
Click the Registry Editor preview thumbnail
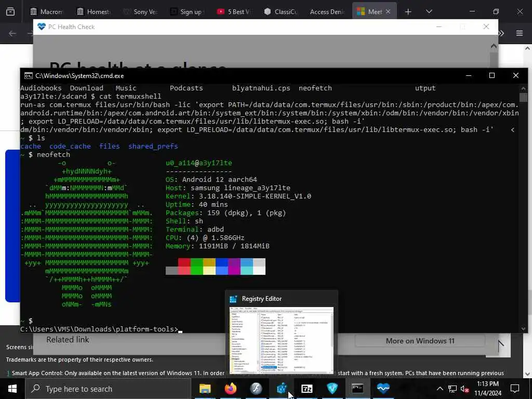281,340
